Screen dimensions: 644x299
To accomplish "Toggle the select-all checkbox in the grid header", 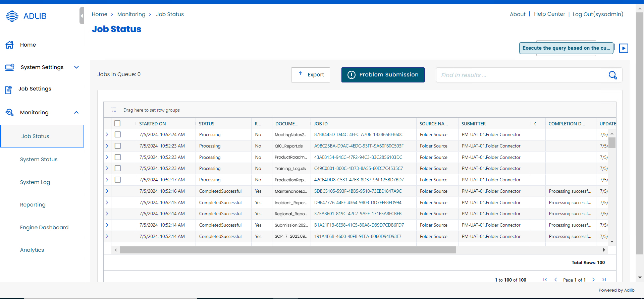I will 117,123.
